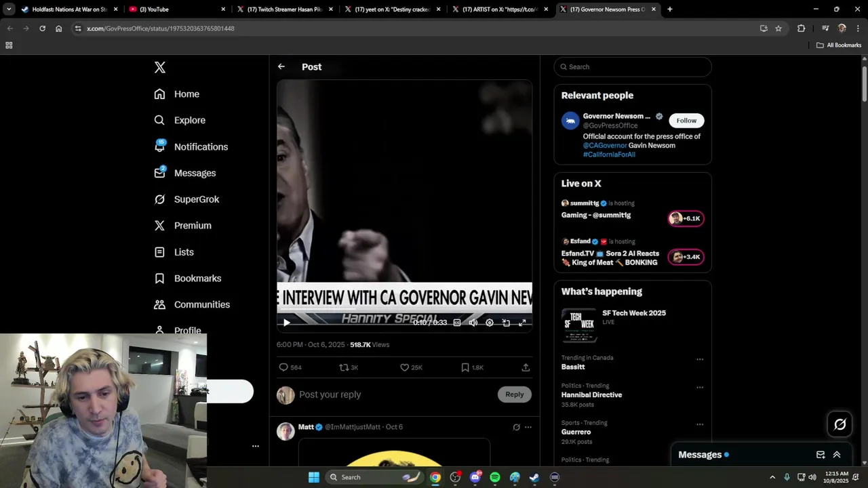Click the Reply button
Screen dimensions: 868x488
pos(515,394)
